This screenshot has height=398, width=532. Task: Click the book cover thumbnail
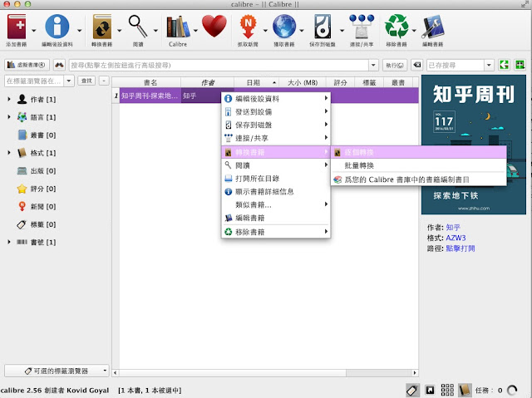(x=474, y=145)
